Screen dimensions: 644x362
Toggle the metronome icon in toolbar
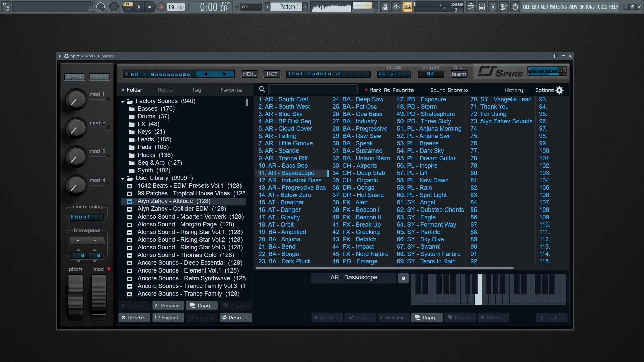385,7
